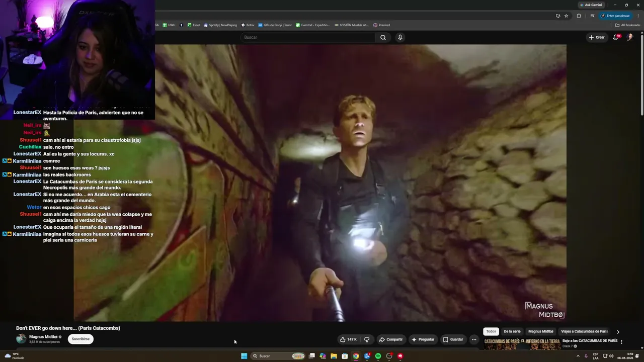Click the page's vertical scrollbar
Screen dimensions: 644x362
(641, 75)
